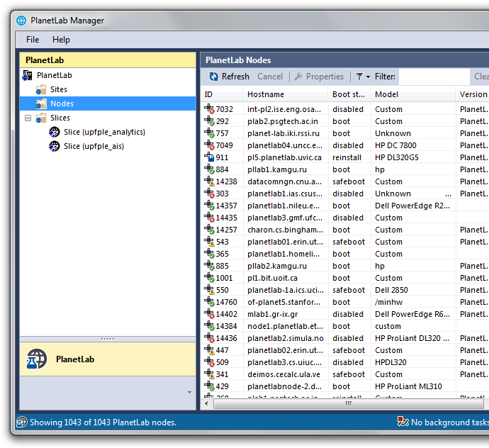Click the safeboot node icon for ID 543
This screenshot has width=489, height=448.
(x=209, y=242)
